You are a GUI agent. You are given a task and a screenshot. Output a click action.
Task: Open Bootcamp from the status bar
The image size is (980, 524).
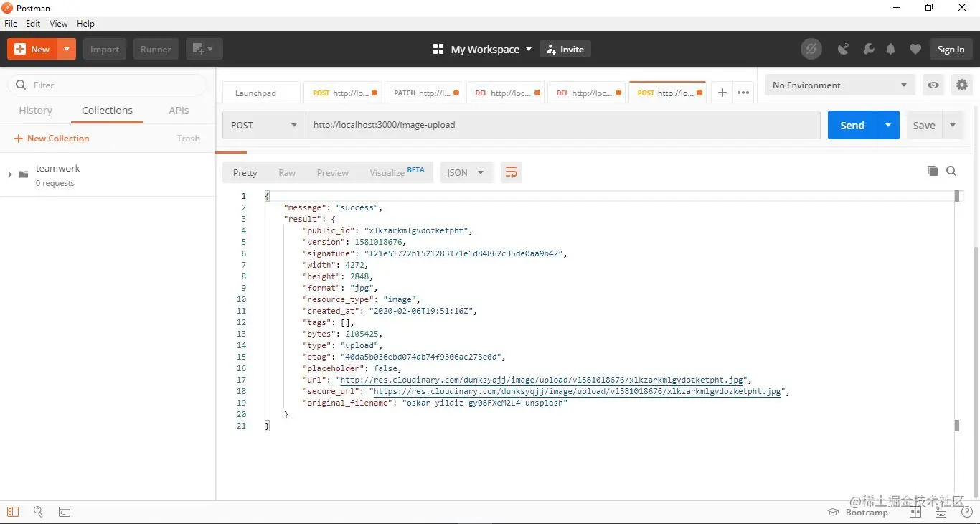pos(858,513)
